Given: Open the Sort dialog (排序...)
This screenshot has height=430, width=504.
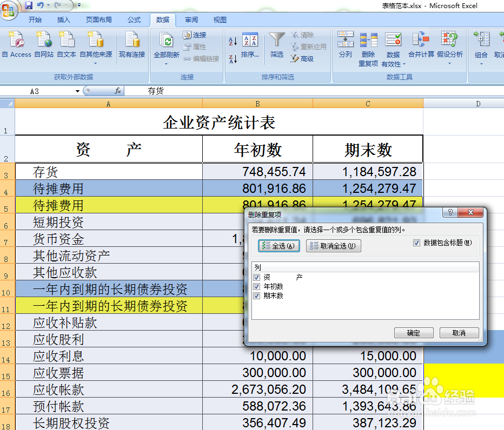Looking at the screenshot, I should [250, 45].
